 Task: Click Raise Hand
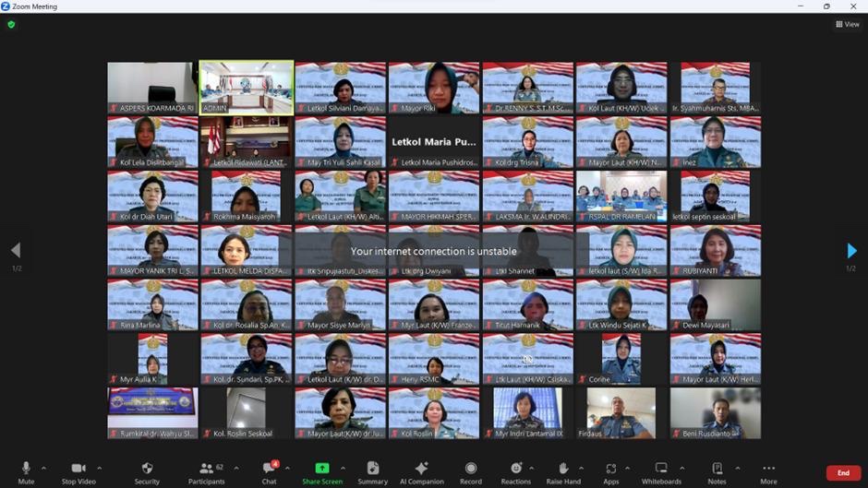(x=562, y=471)
